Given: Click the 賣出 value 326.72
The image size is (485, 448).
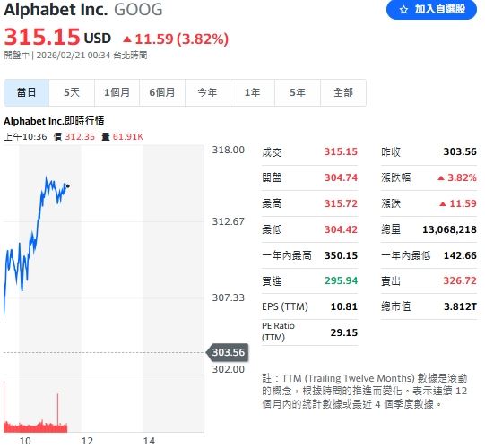Looking at the screenshot, I should click(460, 280).
